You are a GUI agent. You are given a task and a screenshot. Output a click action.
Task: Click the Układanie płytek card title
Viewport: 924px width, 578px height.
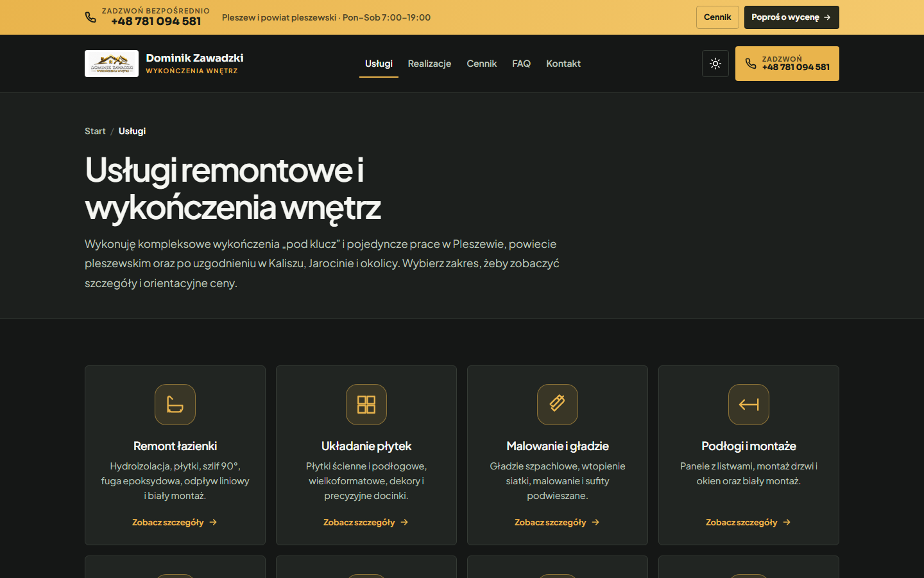pyautogui.click(x=366, y=446)
